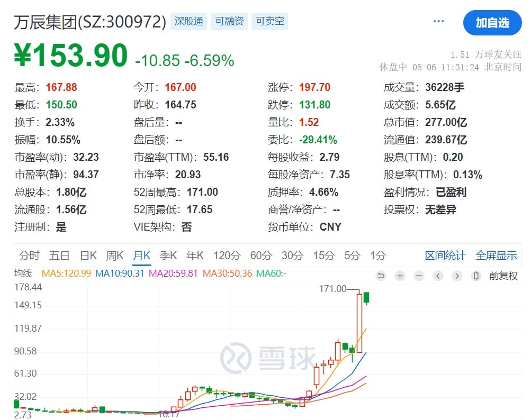Switch to the 分时 intraday tab

pos(29,255)
